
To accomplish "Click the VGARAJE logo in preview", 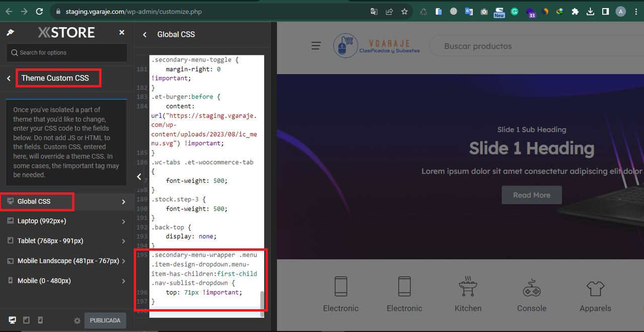I will click(377, 46).
